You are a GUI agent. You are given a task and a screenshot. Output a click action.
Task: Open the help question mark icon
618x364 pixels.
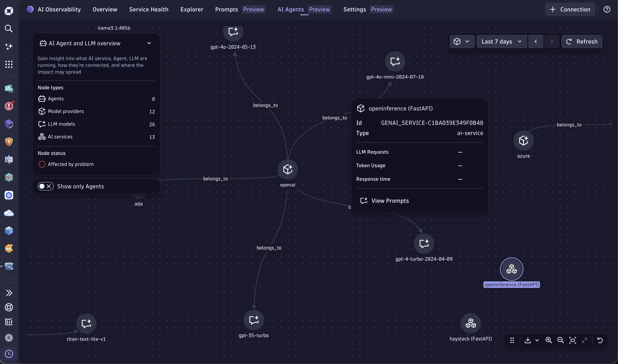pyautogui.click(x=607, y=9)
